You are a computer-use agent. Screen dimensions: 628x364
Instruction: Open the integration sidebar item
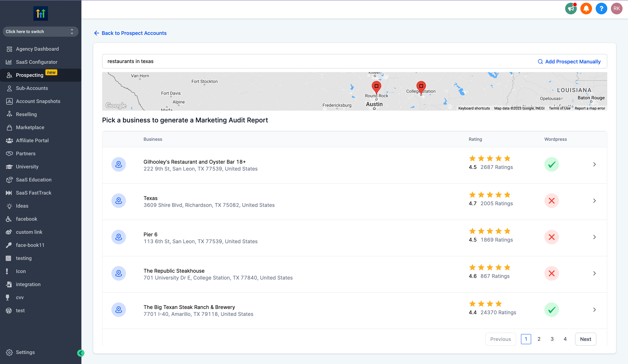[x=41, y=284]
